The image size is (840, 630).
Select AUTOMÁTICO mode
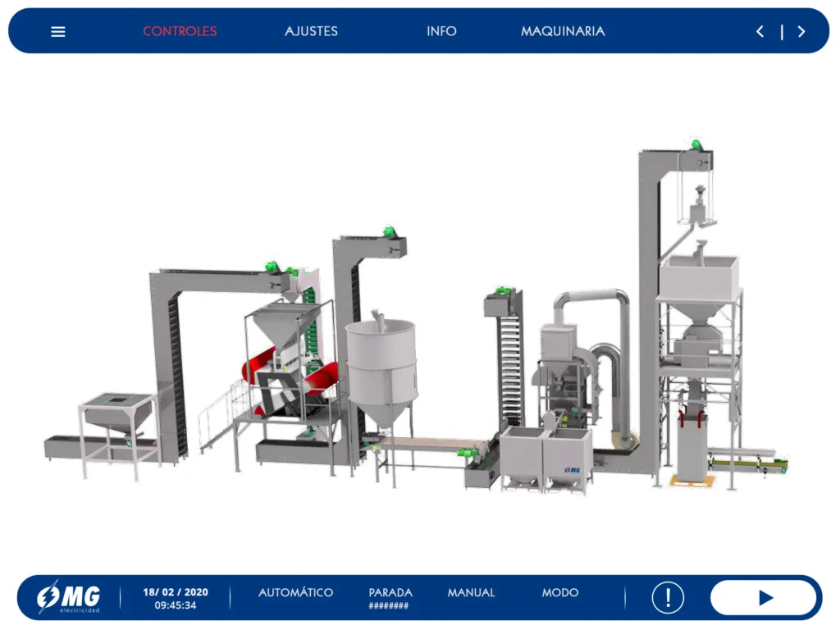295,592
